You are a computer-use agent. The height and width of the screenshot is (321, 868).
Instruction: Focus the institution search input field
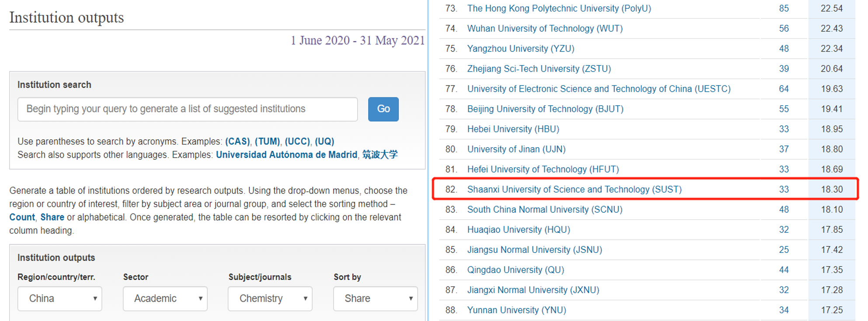[x=187, y=109]
